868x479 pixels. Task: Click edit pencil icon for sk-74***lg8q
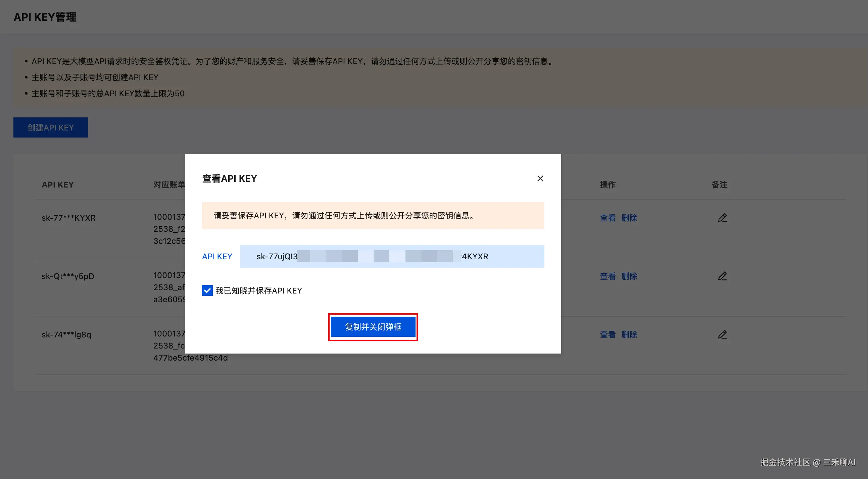[722, 334]
